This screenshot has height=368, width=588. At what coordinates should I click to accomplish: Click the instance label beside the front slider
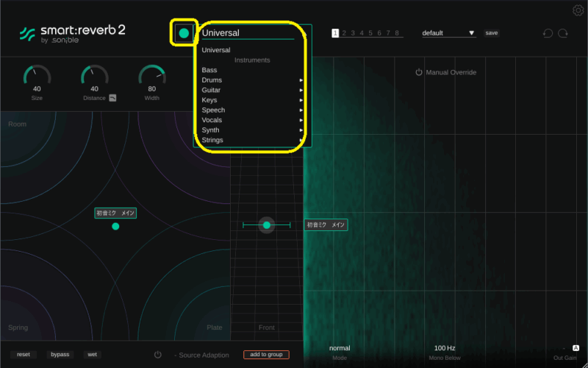click(326, 225)
